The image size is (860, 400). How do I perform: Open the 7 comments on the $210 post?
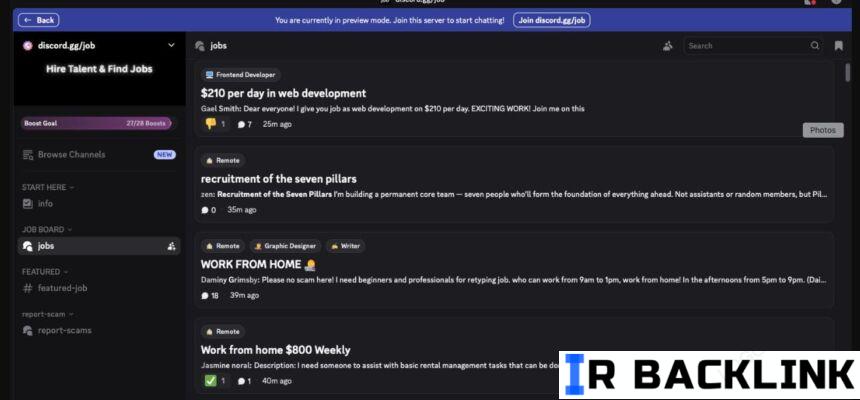pyautogui.click(x=244, y=125)
